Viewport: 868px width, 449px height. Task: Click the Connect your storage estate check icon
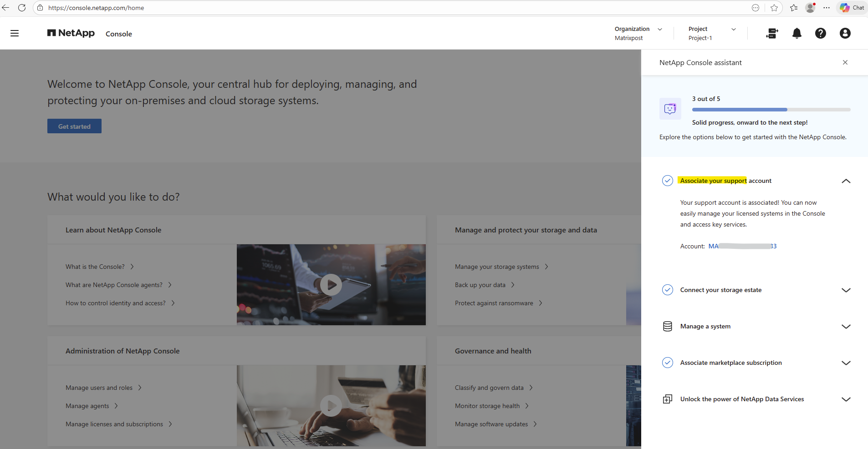coord(668,290)
